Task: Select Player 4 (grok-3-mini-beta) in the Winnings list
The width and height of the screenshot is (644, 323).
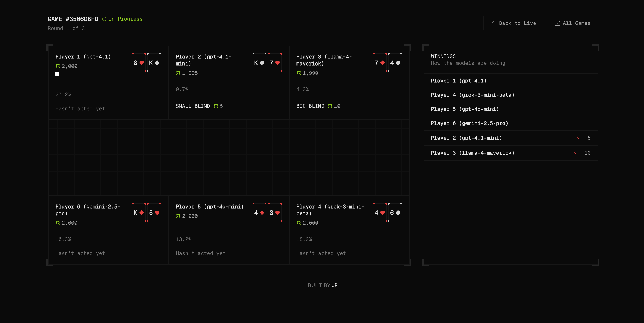Action: [472, 95]
